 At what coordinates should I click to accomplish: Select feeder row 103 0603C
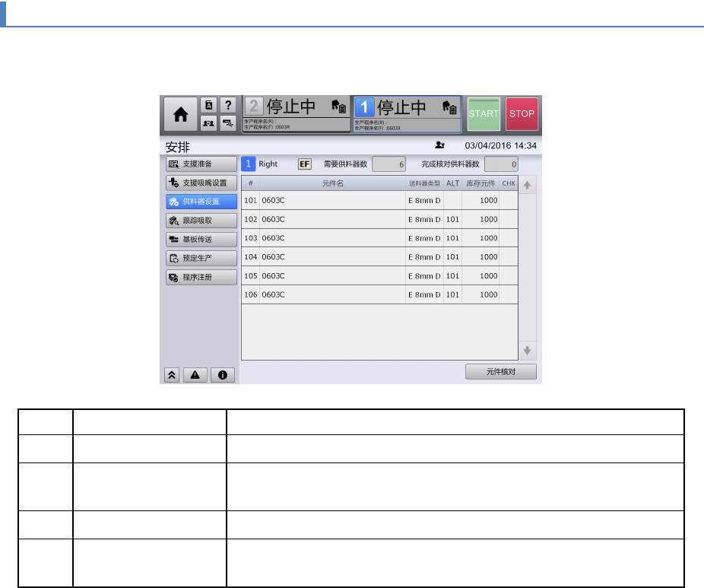(x=379, y=238)
